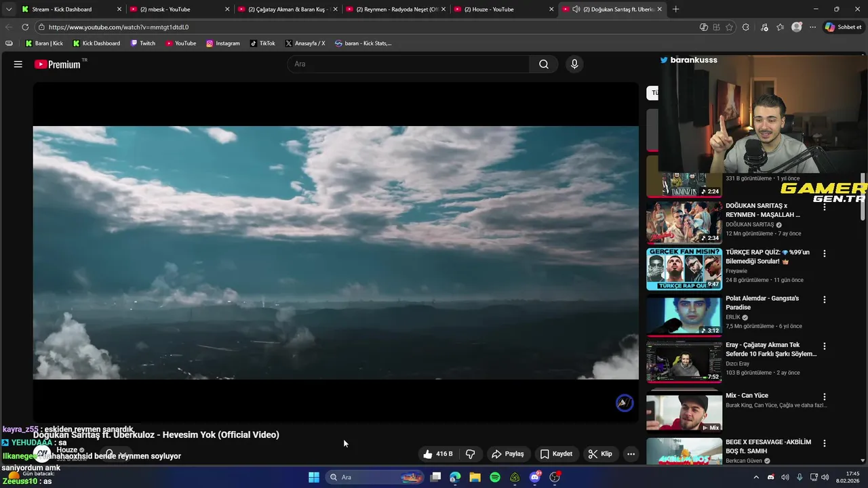Viewport: 868px width, 488px height.
Task: Open TÜRKÇE RAP QUİZ video title
Action: point(768,256)
